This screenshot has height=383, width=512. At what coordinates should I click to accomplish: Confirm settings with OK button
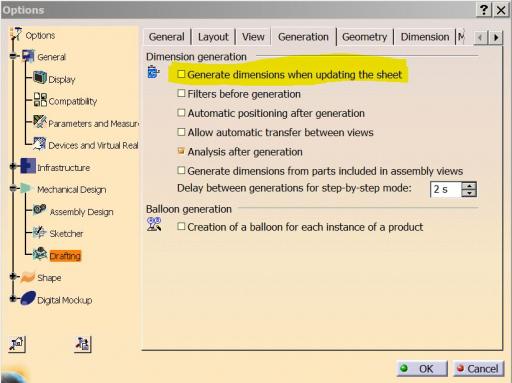click(x=422, y=369)
